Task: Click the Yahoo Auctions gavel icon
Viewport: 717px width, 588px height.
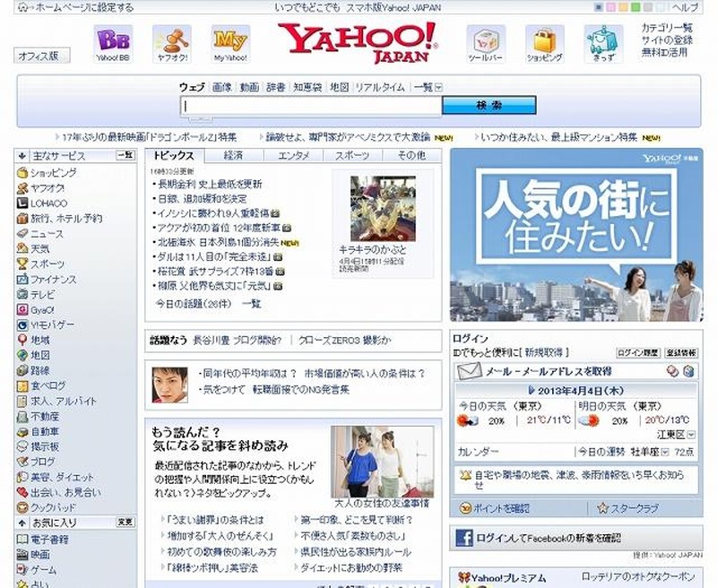Action: [x=171, y=39]
